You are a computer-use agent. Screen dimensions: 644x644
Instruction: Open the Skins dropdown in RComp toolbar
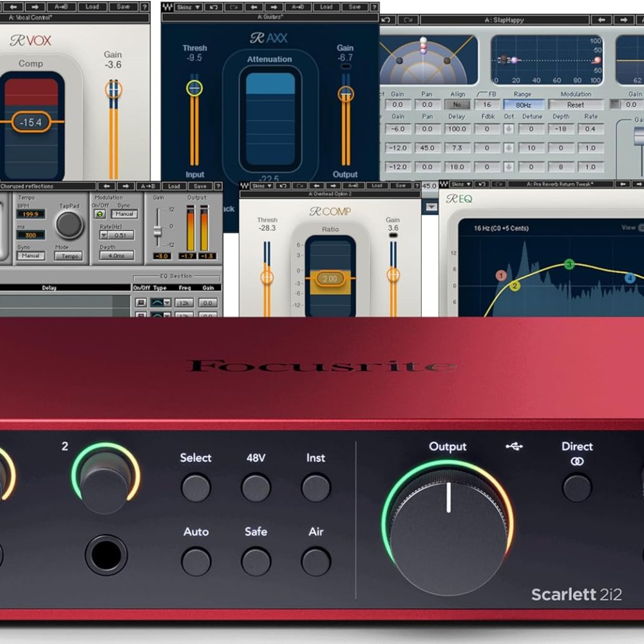click(261, 185)
